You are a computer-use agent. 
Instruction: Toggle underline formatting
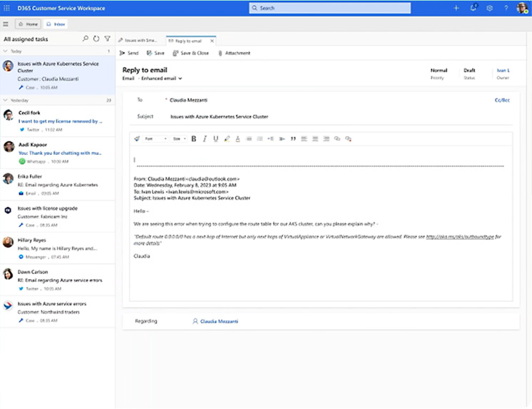coord(215,138)
